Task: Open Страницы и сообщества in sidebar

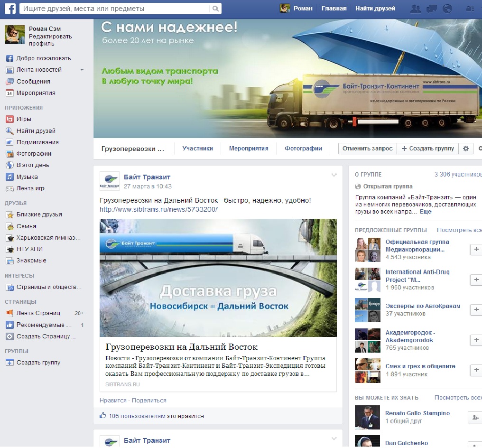Action: pos(49,287)
